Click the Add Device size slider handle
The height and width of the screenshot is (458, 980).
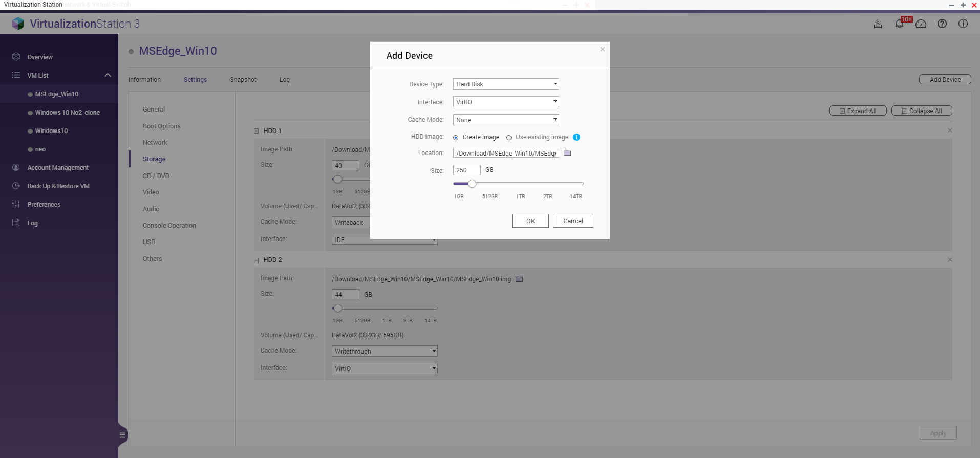click(472, 184)
